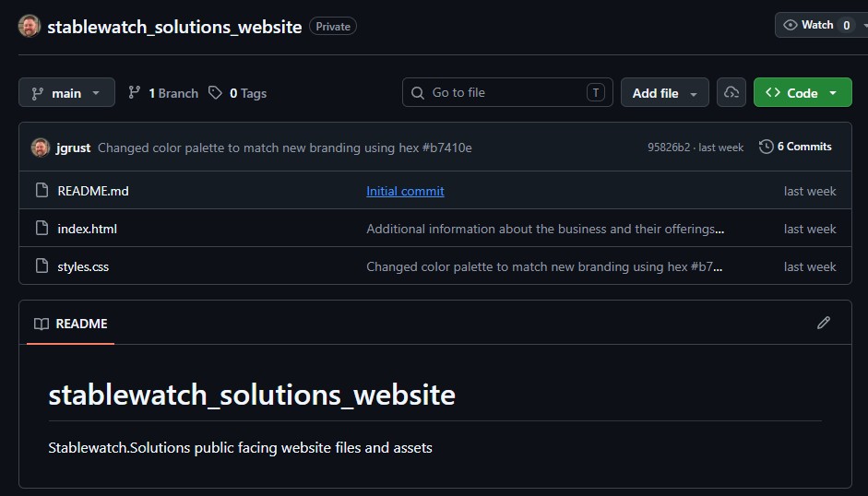Click the last week timestamp for README.md
868x496 pixels.
click(x=809, y=191)
